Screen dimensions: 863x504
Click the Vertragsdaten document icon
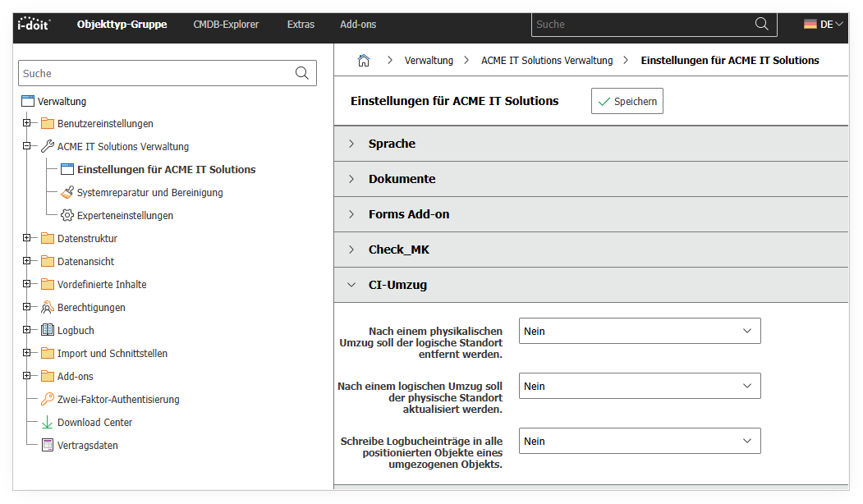48,445
